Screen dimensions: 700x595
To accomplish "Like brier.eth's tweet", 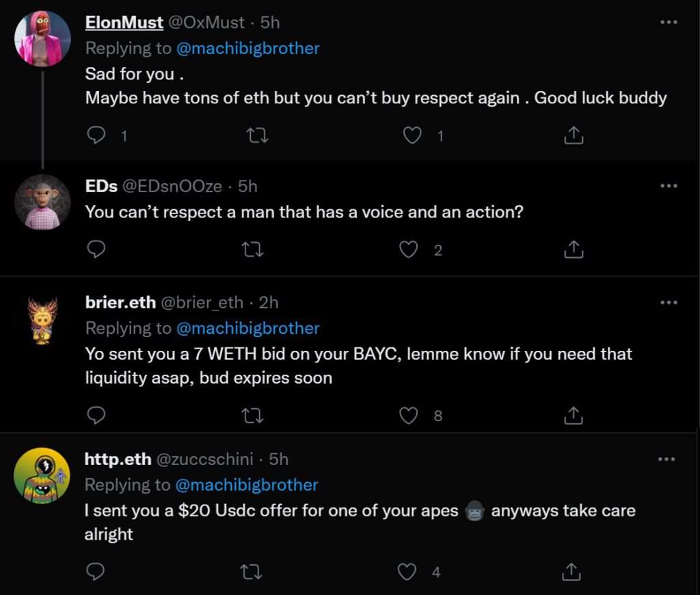I will [409, 414].
